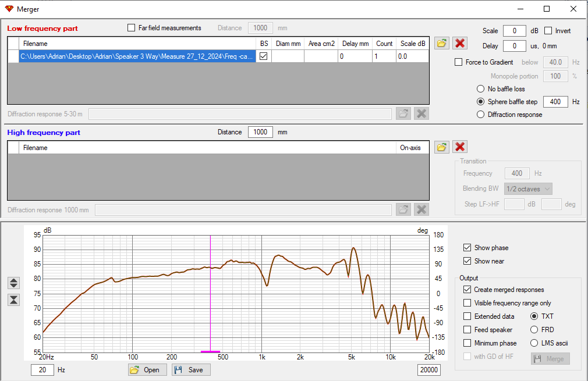Click the Delay mm cell with value 0
Screen dimensions: 588x381
(x=355, y=56)
